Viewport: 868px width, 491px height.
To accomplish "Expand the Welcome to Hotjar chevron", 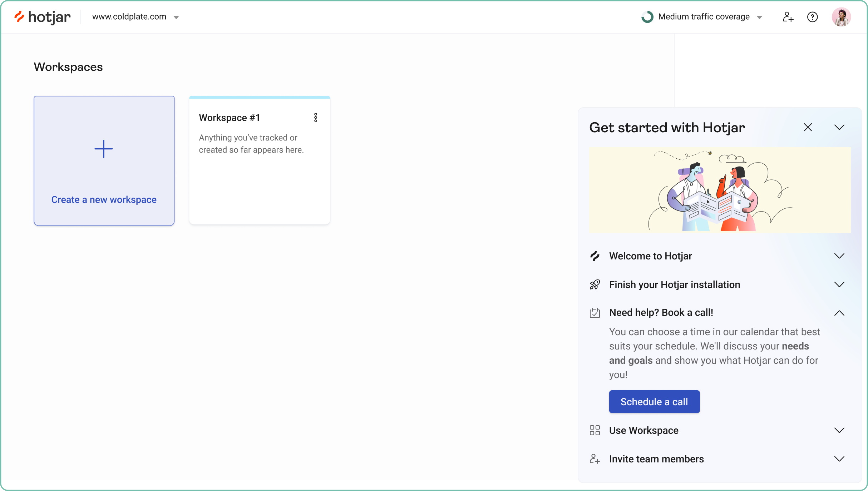I will 839,256.
